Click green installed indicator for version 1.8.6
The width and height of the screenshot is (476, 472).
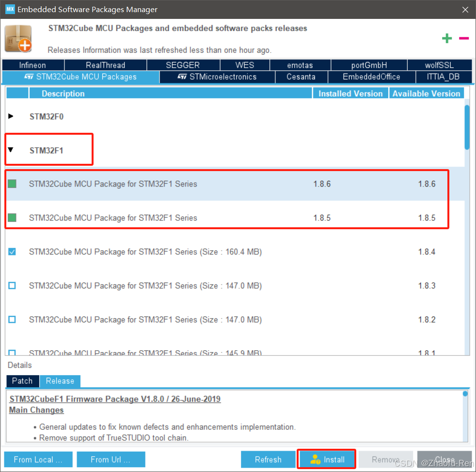[x=12, y=184]
